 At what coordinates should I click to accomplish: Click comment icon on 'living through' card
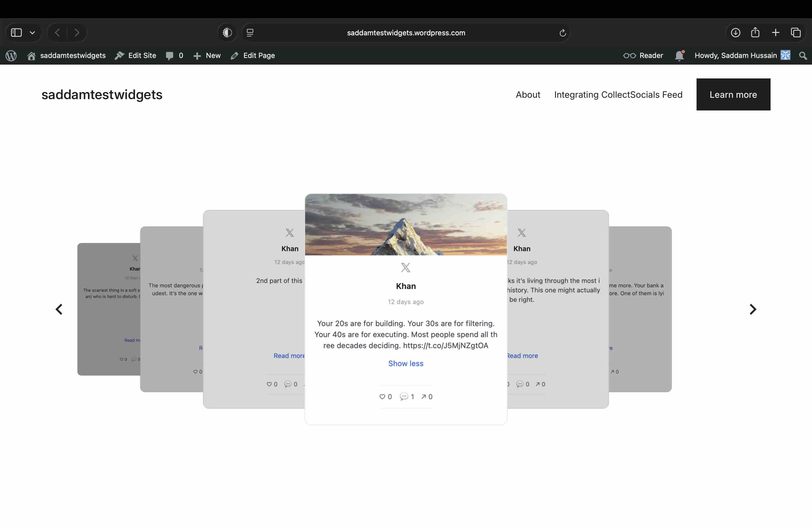click(520, 384)
